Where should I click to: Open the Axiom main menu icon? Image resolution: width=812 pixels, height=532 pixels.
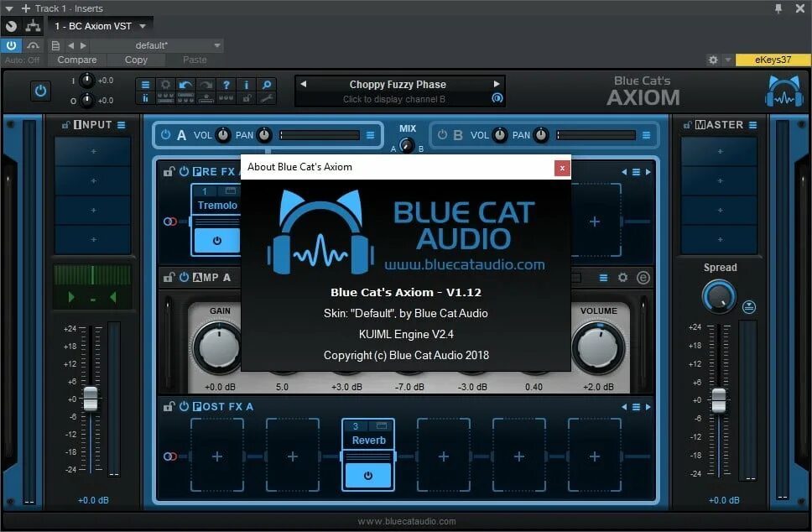(x=145, y=85)
